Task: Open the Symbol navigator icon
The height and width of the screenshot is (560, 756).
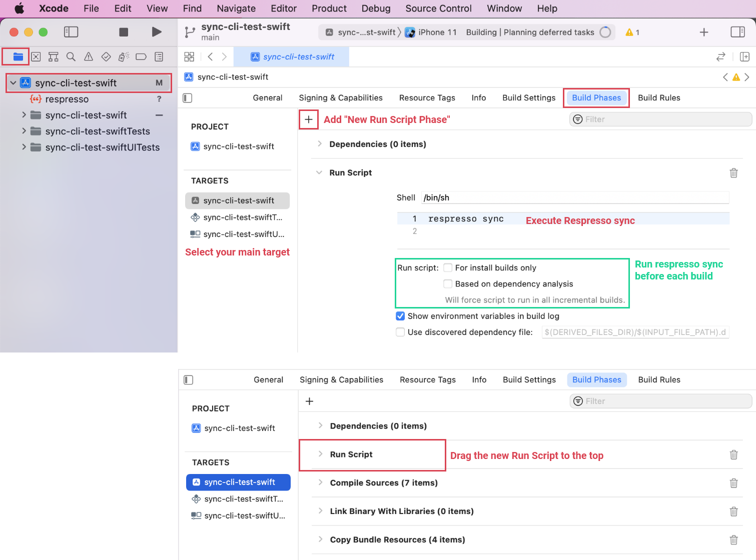Action: click(x=54, y=56)
